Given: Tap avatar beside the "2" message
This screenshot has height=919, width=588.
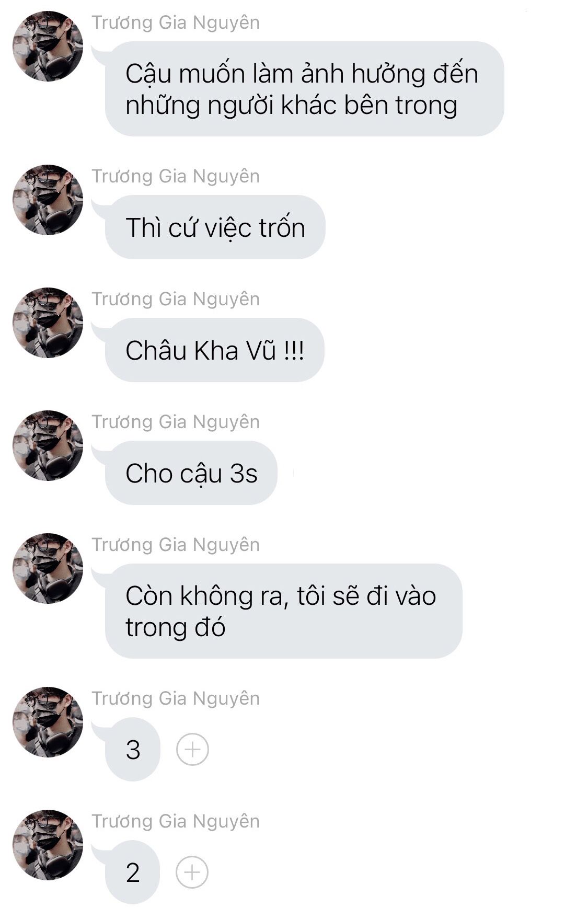Looking at the screenshot, I should click(x=48, y=845).
